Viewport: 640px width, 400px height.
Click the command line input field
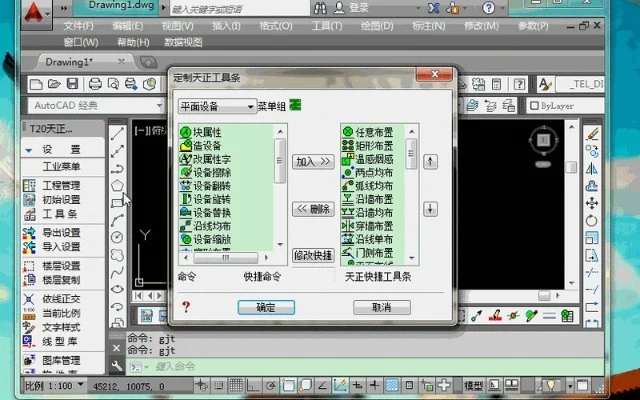pyautogui.click(x=363, y=366)
